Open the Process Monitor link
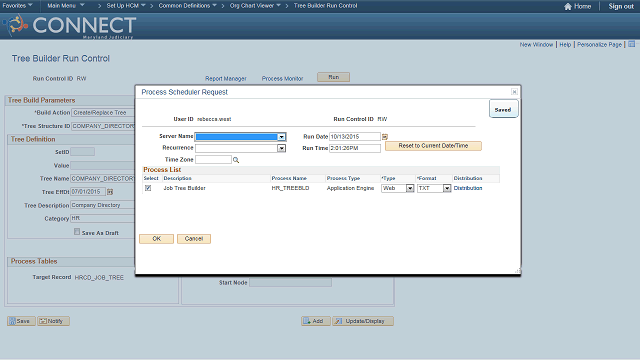The height and width of the screenshot is (360, 640). point(282,78)
